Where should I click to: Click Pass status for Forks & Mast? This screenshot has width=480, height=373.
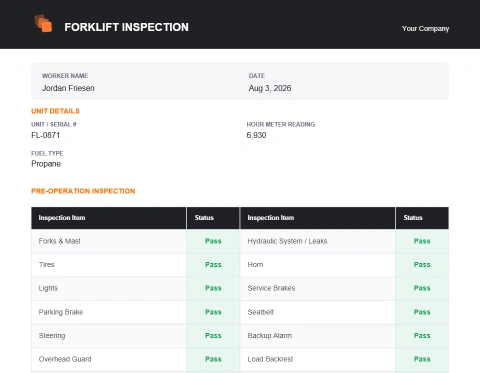pyautogui.click(x=213, y=241)
